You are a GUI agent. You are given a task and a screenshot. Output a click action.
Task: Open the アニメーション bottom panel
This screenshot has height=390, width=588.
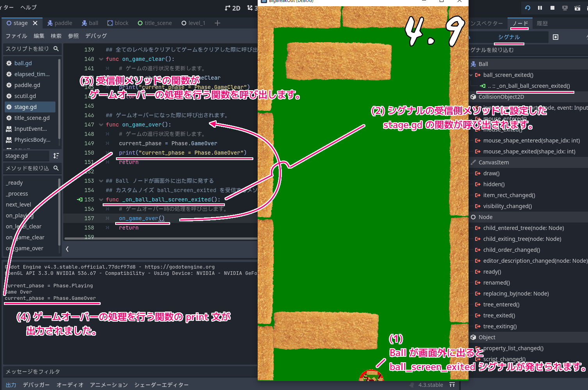click(x=109, y=385)
